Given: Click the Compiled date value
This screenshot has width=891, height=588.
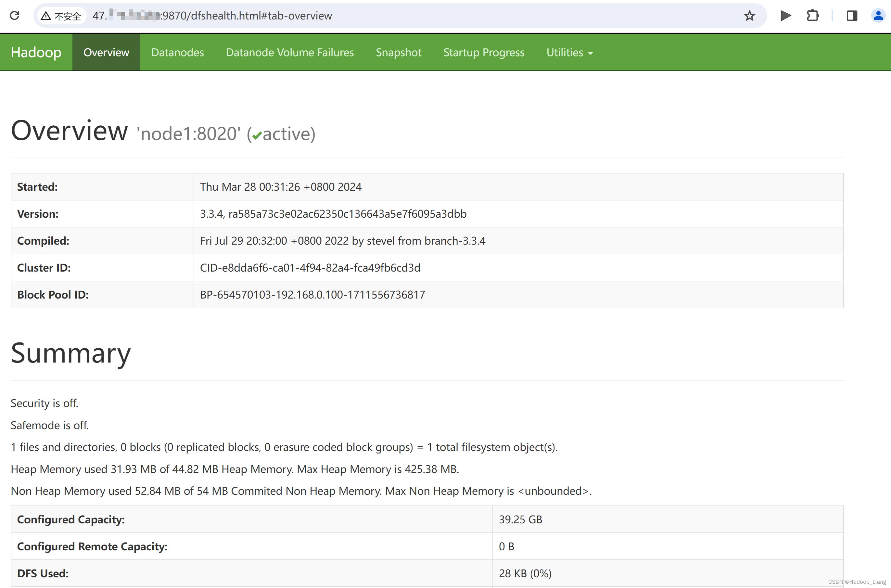Looking at the screenshot, I should tap(343, 241).
